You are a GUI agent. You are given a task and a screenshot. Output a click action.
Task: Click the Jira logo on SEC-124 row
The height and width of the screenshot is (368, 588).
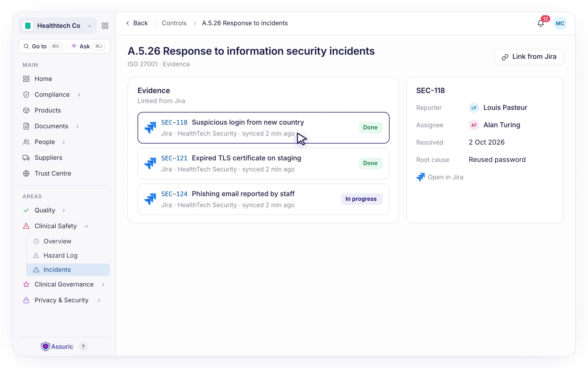pos(150,199)
